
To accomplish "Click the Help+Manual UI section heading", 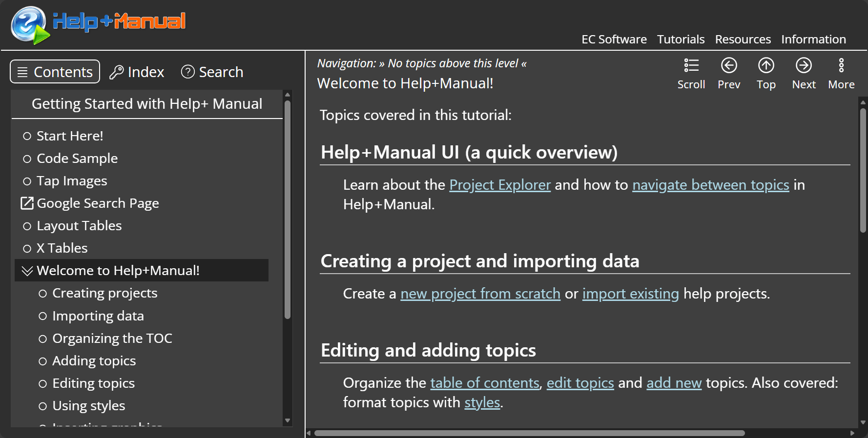I will pyautogui.click(x=469, y=153).
